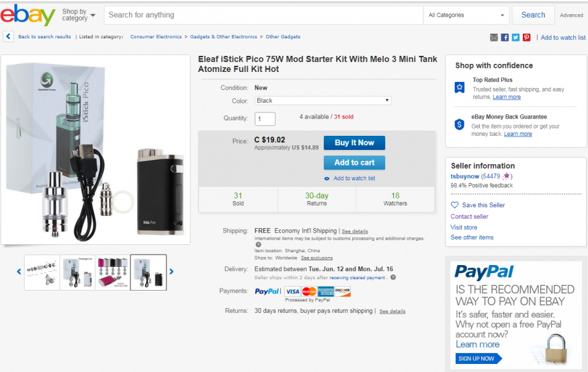Go to Other Gadgets breadcrumb category
The height and width of the screenshot is (372, 588).
pyautogui.click(x=282, y=37)
